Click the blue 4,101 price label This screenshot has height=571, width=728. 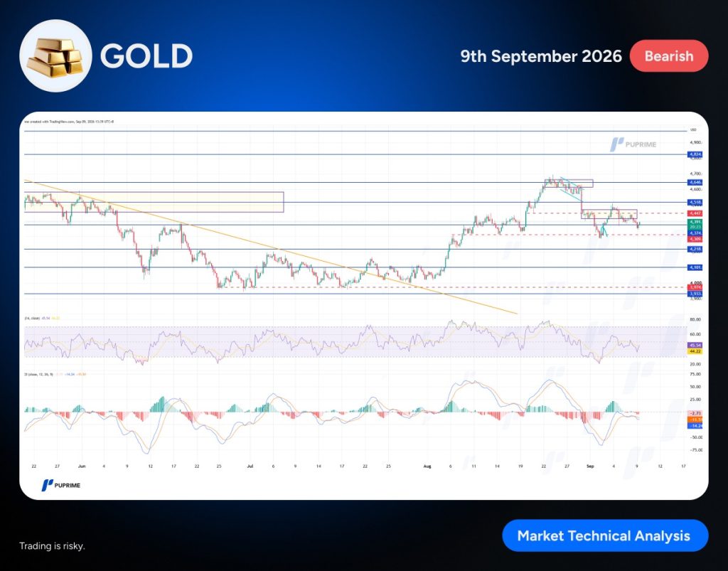click(695, 267)
